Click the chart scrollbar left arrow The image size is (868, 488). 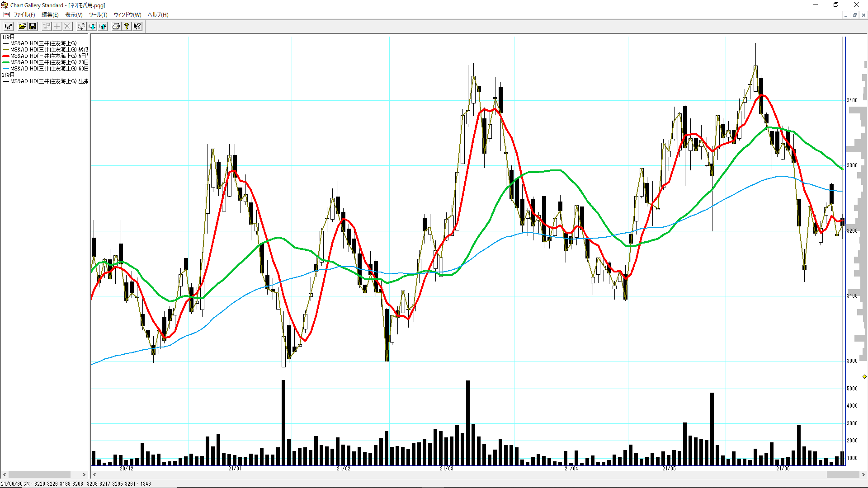[94, 474]
